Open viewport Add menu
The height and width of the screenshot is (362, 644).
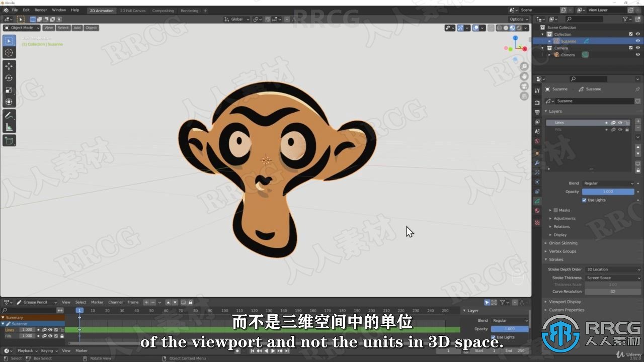(77, 28)
